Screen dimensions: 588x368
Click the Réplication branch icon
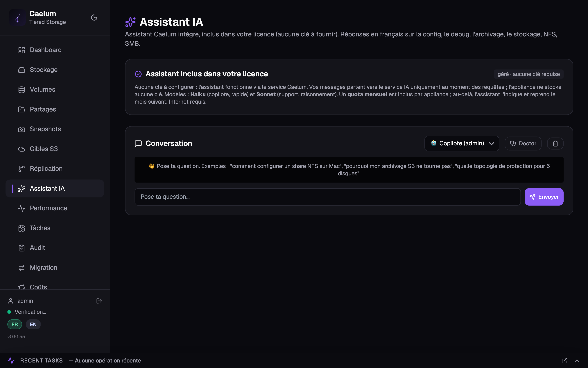pos(22,169)
